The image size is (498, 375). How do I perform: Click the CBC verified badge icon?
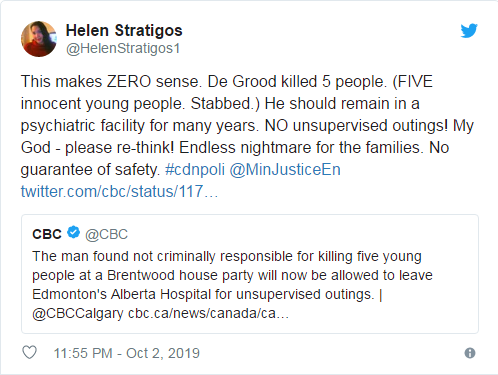(73, 232)
